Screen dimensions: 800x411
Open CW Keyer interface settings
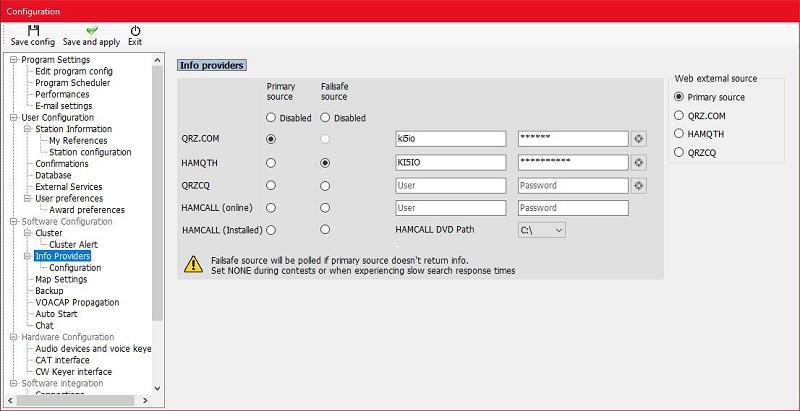coord(73,372)
